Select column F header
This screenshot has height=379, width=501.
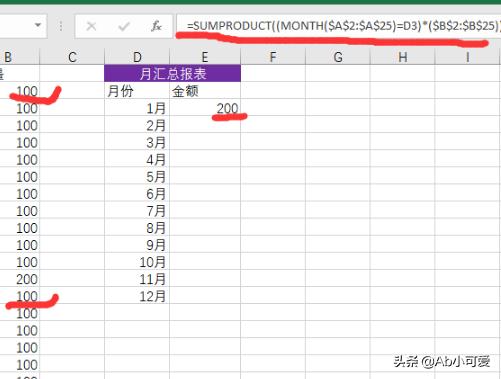(x=273, y=57)
